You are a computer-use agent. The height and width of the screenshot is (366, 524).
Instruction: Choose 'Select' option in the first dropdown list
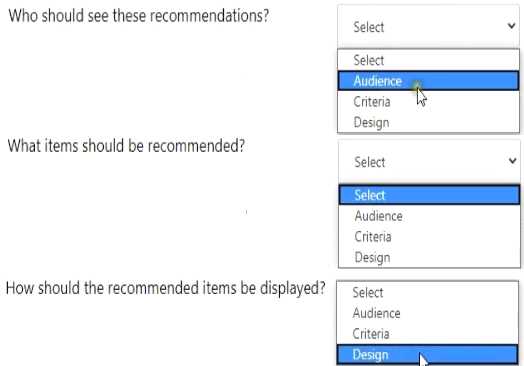tap(428, 60)
